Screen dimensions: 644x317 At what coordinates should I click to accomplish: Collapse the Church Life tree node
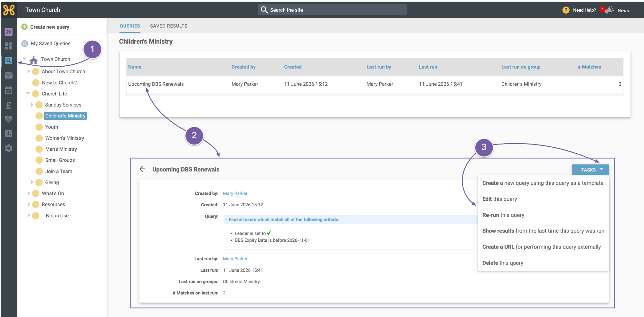click(28, 93)
